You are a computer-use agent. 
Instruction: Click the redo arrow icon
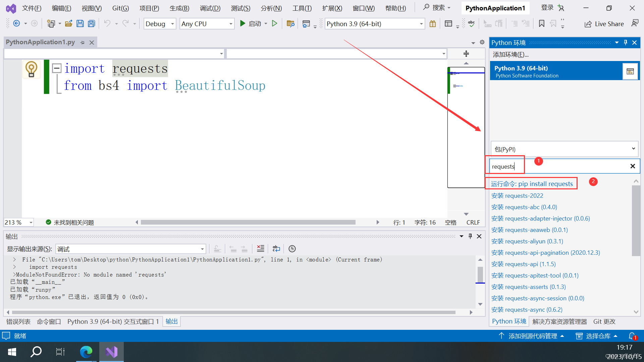[x=125, y=23]
